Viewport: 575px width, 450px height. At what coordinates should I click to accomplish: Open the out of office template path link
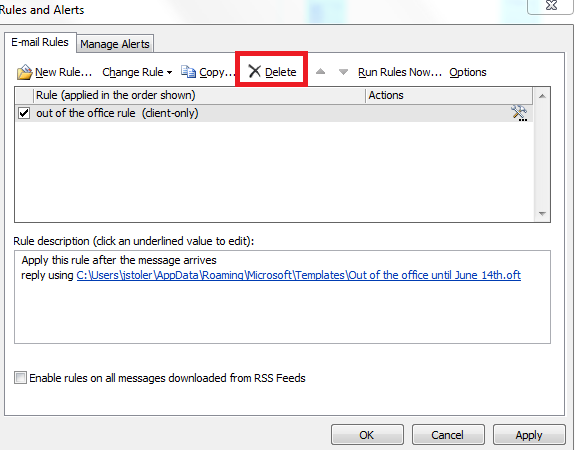(x=299, y=275)
